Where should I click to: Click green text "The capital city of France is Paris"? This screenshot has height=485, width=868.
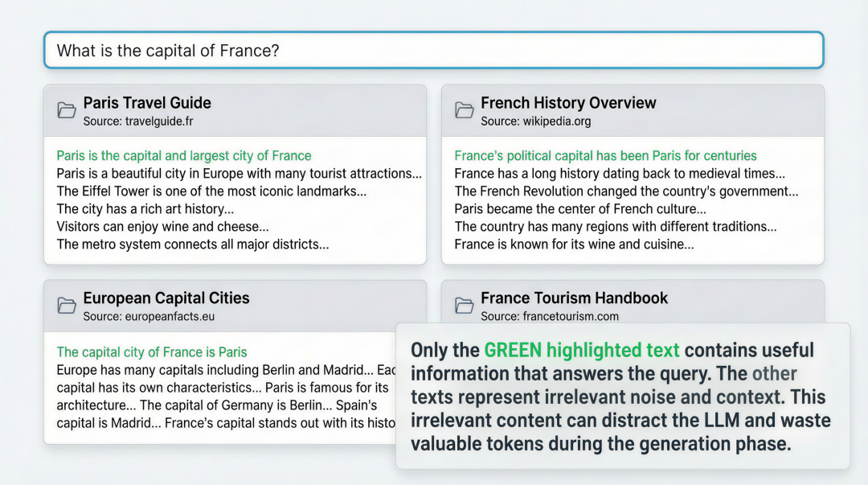coord(152,351)
